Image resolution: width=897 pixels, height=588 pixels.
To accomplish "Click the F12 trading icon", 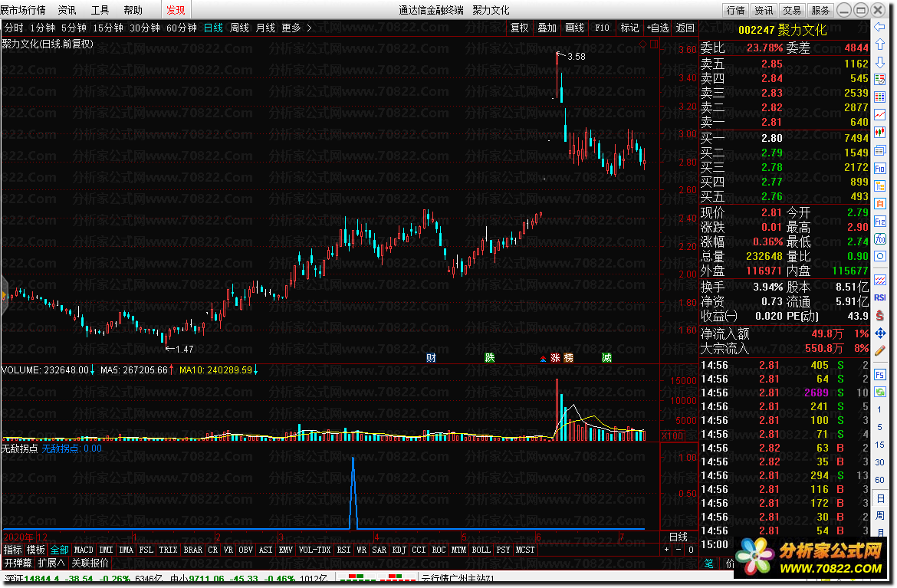I will [880, 222].
